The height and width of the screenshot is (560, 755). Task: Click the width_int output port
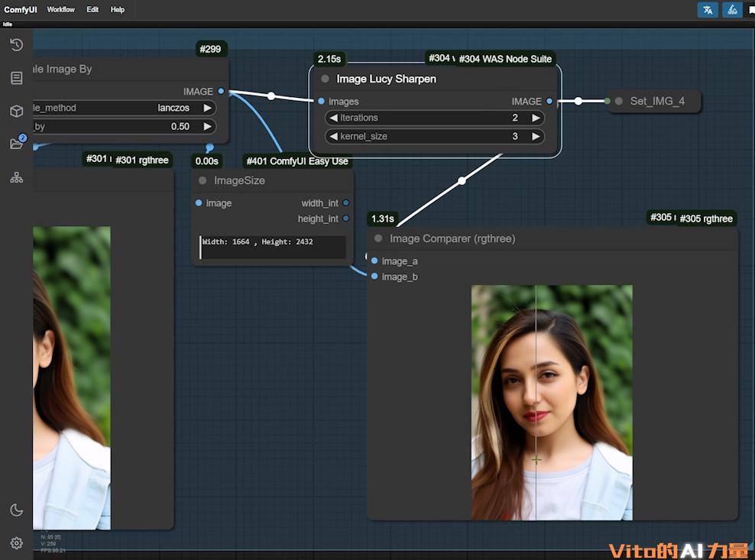click(345, 203)
